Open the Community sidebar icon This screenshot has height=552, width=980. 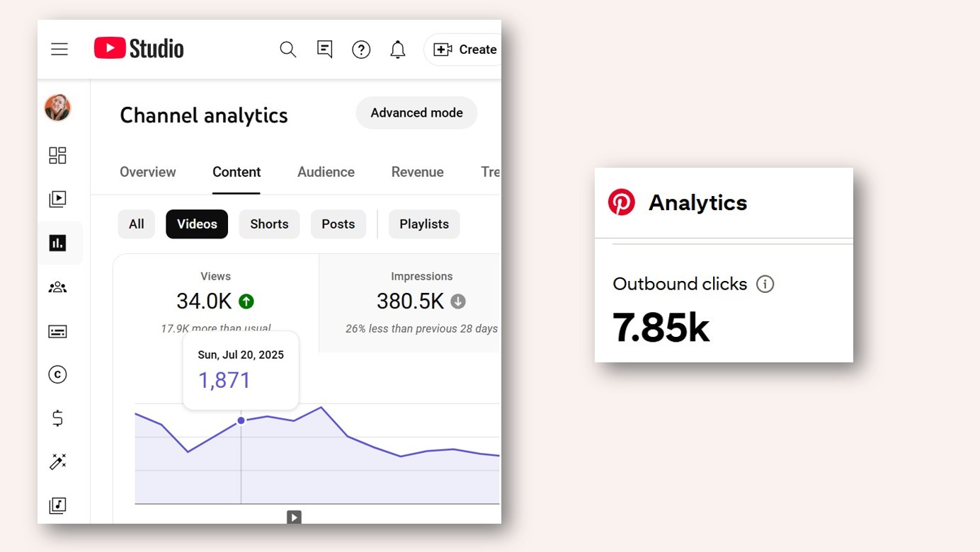point(57,287)
